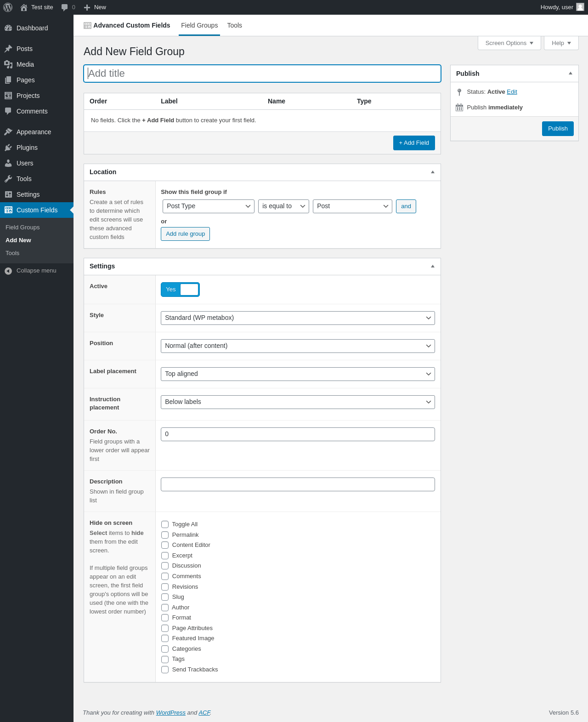Click the Edit status link

512,92
